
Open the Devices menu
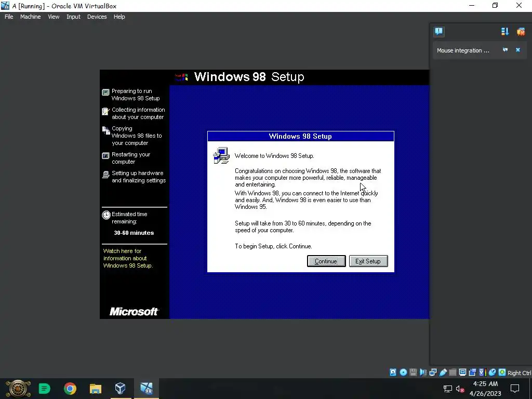pyautogui.click(x=97, y=17)
